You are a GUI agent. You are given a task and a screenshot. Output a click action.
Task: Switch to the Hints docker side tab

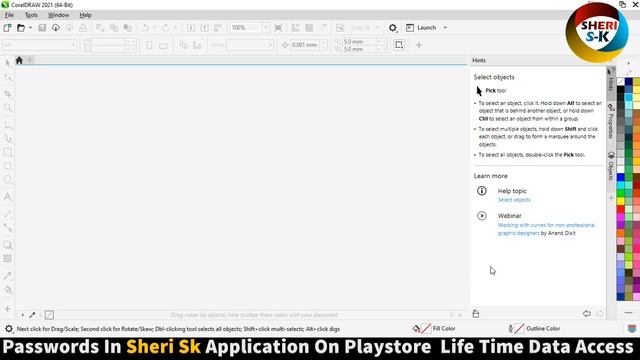[611, 80]
